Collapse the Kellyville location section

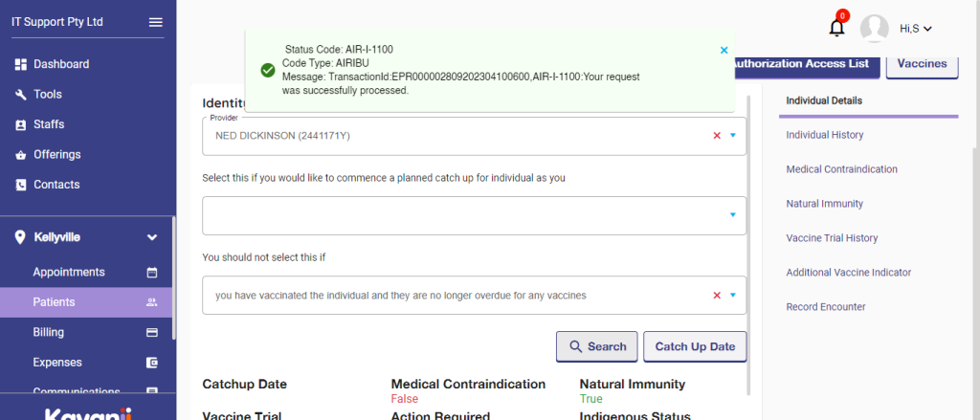(x=151, y=237)
